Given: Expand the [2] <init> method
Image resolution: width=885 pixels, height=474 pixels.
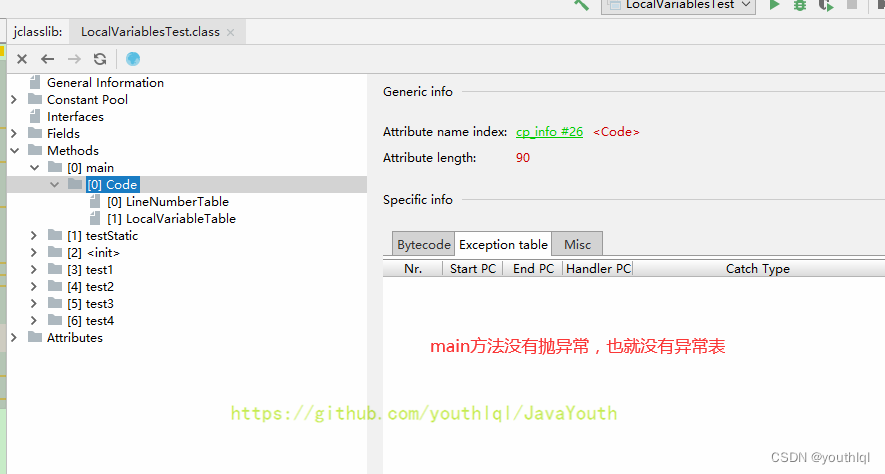Looking at the screenshot, I should point(34,253).
